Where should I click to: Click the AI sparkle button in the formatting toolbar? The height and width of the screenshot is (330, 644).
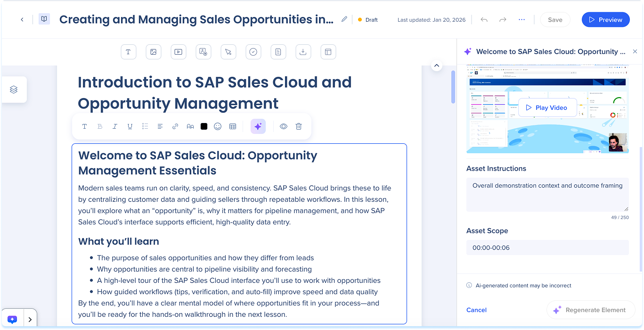click(258, 126)
